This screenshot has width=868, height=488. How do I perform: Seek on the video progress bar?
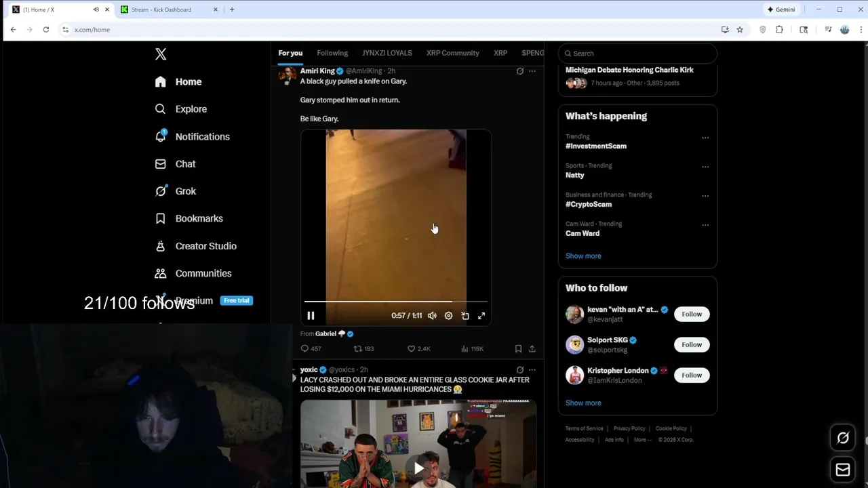tap(396, 302)
